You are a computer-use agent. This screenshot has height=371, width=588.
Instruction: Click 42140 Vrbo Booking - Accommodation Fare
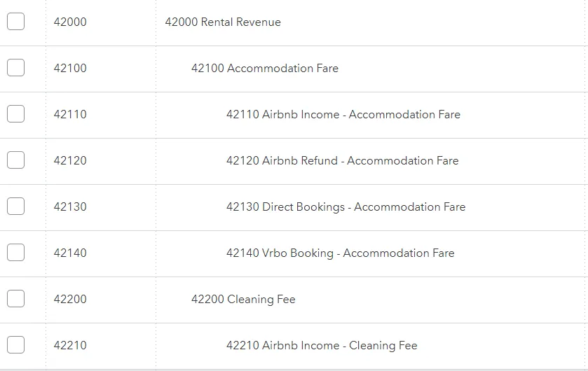click(x=340, y=253)
